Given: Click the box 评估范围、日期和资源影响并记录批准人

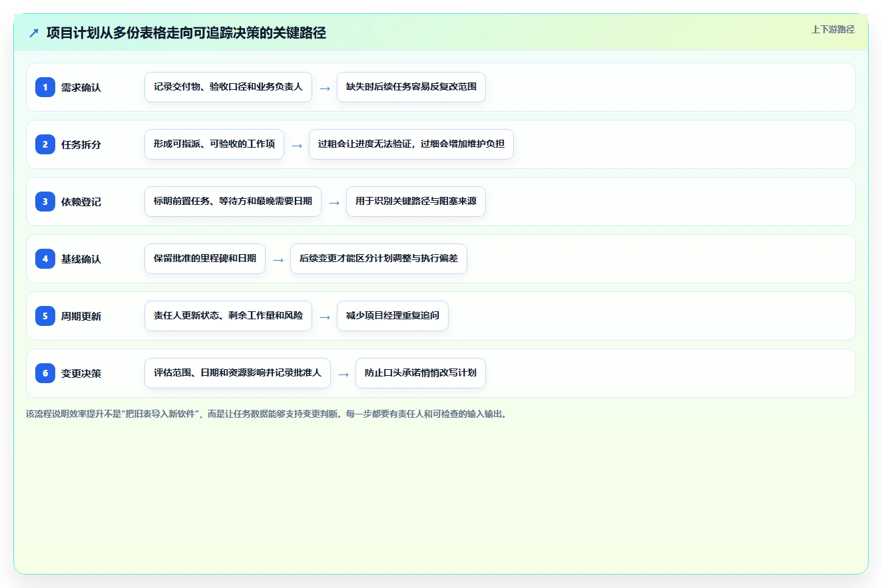Looking at the screenshot, I should [x=238, y=373].
